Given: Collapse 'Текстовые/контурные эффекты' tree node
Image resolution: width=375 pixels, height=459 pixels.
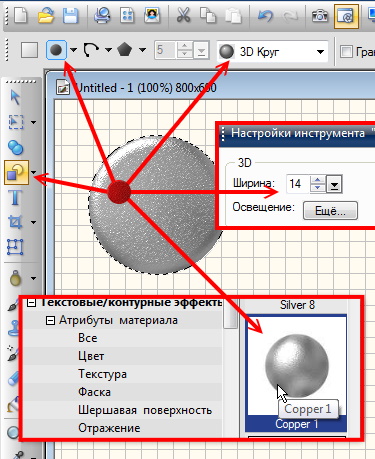Looking at the screenshot, I should [x=31, y=303].
